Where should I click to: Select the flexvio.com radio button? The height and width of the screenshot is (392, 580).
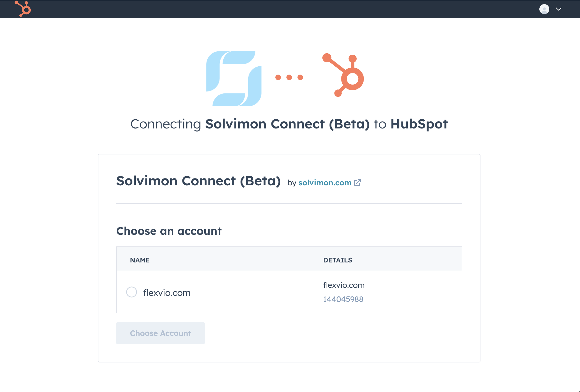(132, 292)
